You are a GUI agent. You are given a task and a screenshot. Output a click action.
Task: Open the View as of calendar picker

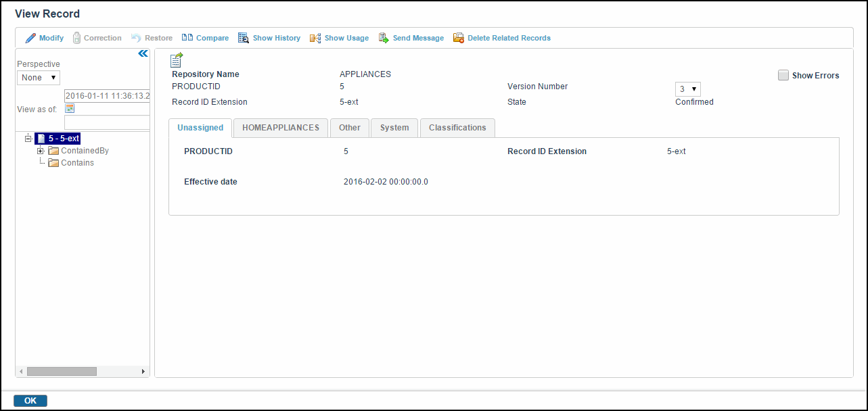pos(69,109)
